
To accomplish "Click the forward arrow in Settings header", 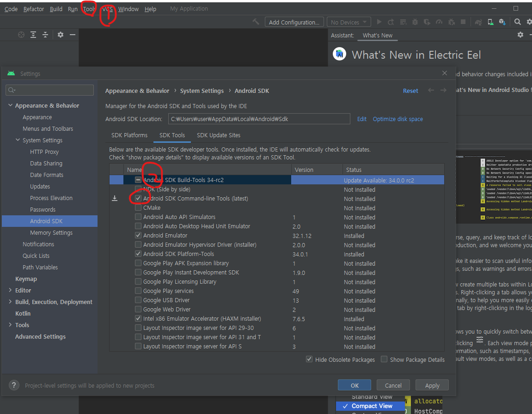I will [443, 90].
